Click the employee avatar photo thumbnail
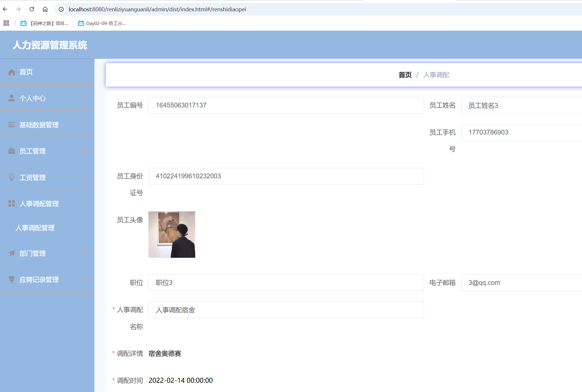Screen dimensions: 582x392 172,234
